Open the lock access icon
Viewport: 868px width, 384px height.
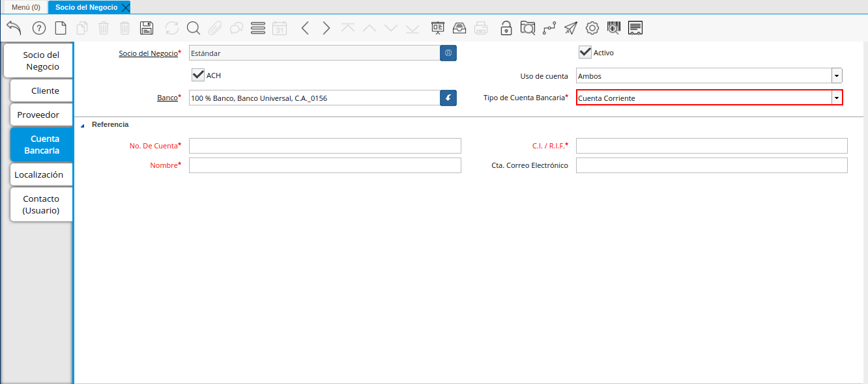pyautogui.click(x=506, y=28)
